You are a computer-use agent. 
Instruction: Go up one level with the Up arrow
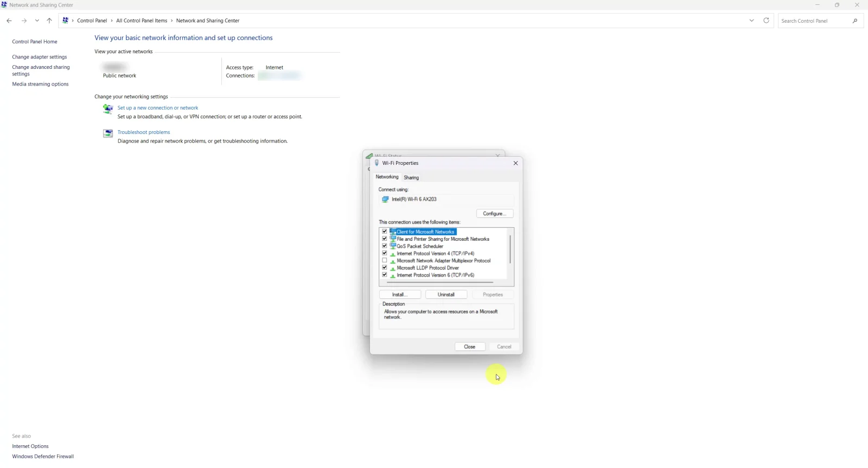point(49,21)
